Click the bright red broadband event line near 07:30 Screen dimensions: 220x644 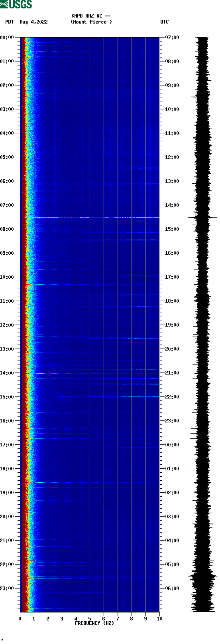pyautogui.click(x=96, y=218)
